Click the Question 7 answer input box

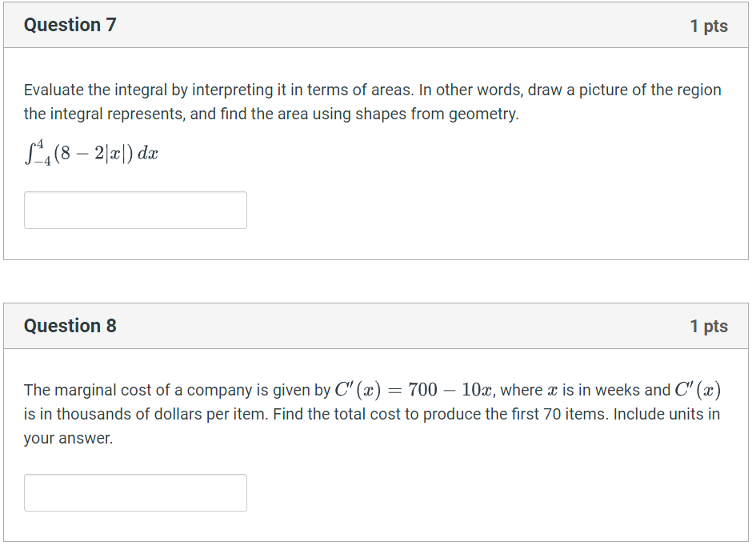click(135, 210)
